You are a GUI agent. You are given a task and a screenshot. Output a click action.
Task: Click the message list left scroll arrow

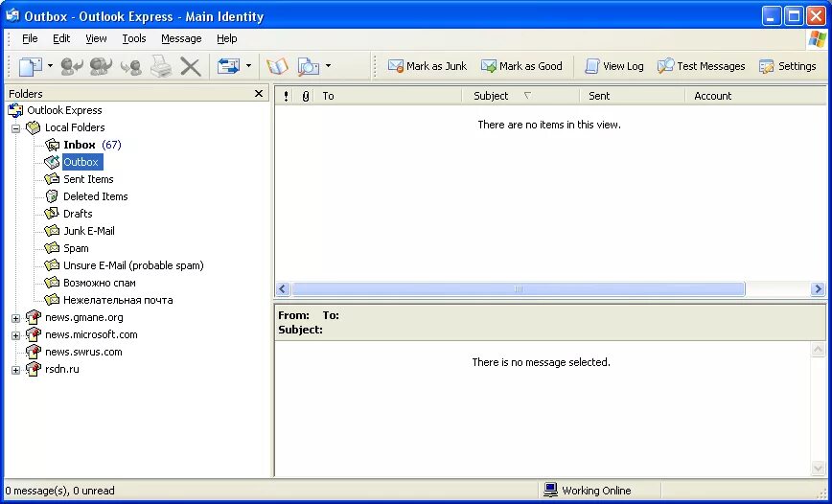point(282,289)
